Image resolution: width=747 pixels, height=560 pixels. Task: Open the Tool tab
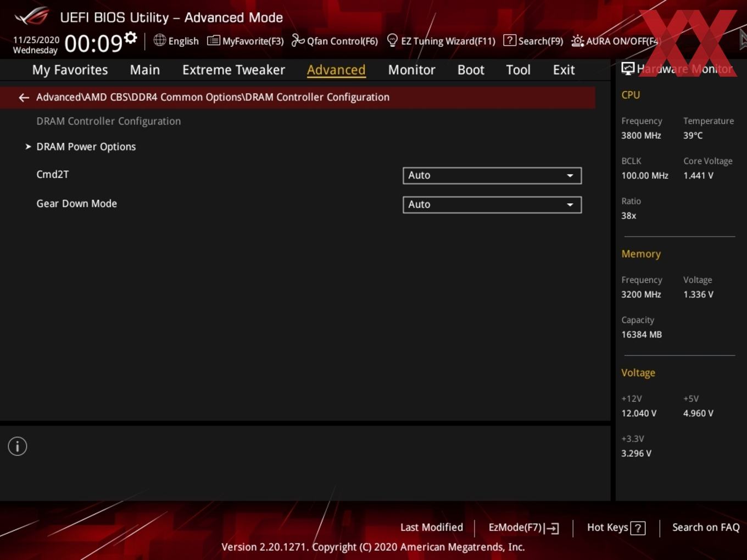(x=518, y=70)
